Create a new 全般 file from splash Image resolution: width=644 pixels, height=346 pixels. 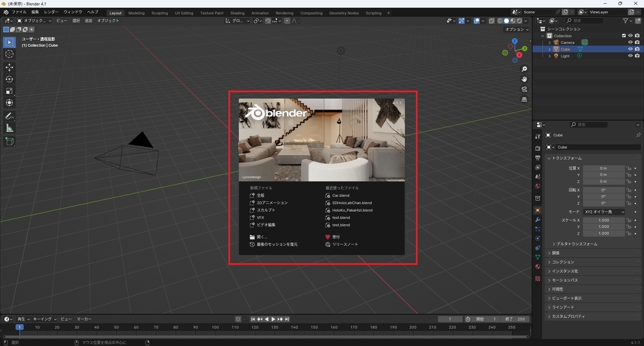click(x=260, y=196)
